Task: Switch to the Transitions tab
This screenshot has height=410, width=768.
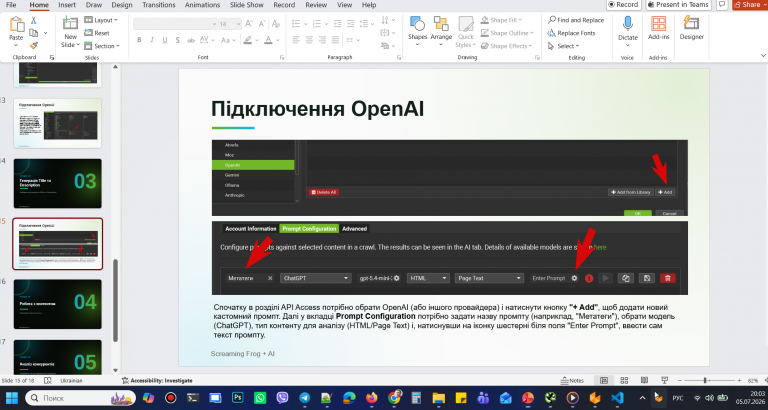Action: click(159, 5)
